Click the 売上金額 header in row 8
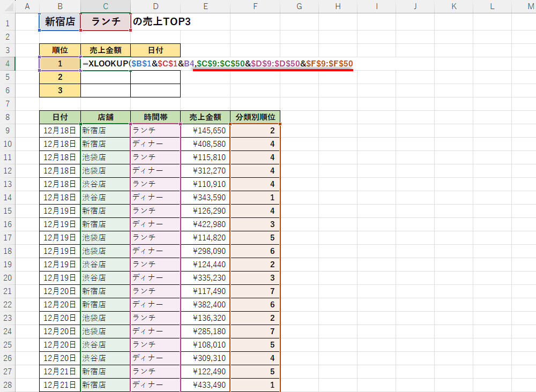This screenshot has height=392, width=536. 205,117
